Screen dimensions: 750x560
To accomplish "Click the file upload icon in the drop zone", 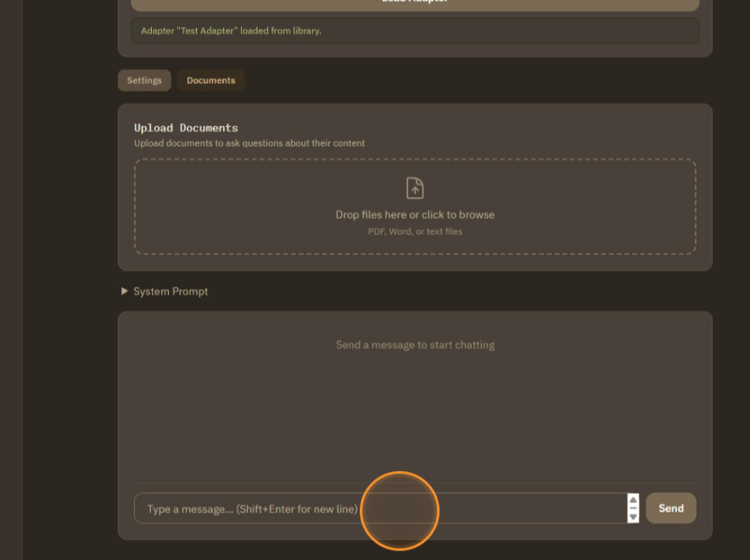I will point(415,188).
